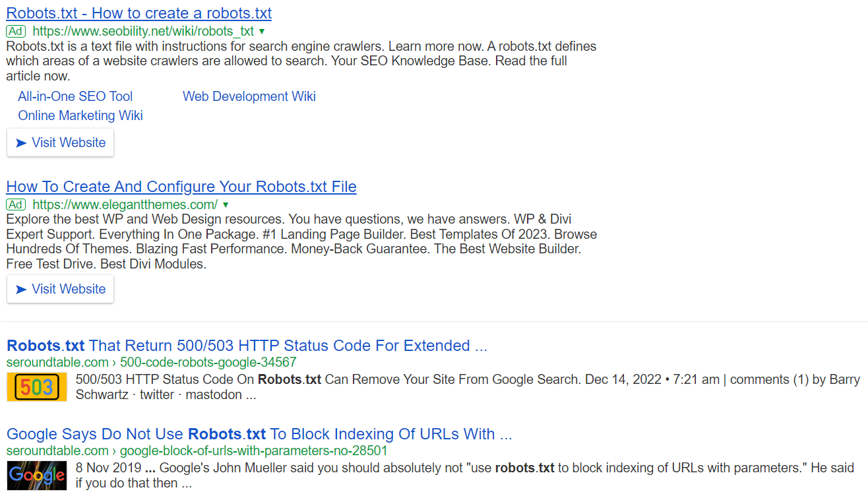The width and height of the screenshot is (868, 502).
Task: Click the Google logo thumbnail image
Action: (37, 476)
